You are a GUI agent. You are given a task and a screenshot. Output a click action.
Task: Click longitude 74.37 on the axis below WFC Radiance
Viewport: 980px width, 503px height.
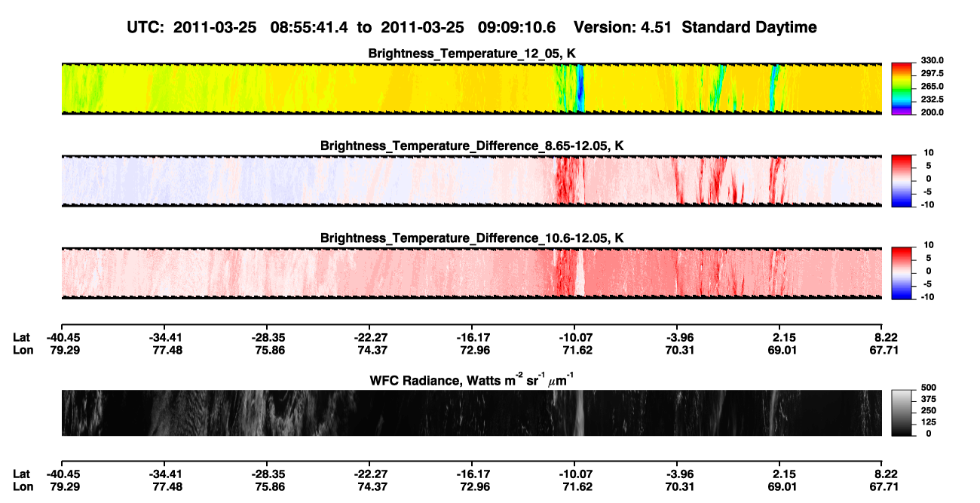[372, 486]
